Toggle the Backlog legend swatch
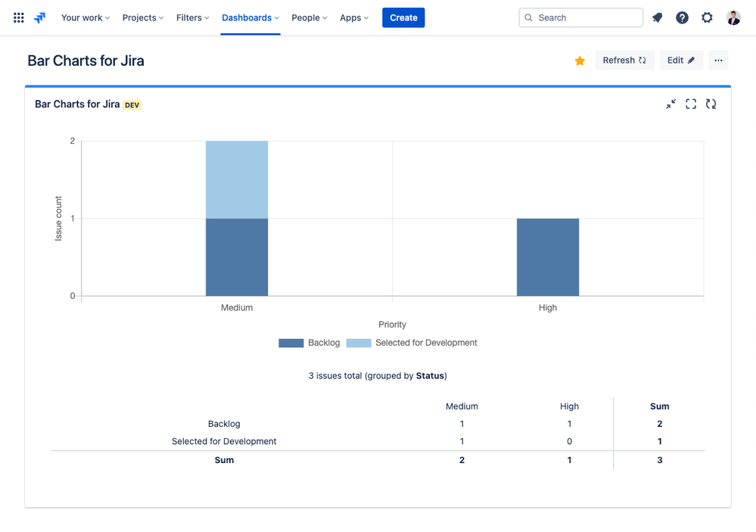 coord(291,343)
